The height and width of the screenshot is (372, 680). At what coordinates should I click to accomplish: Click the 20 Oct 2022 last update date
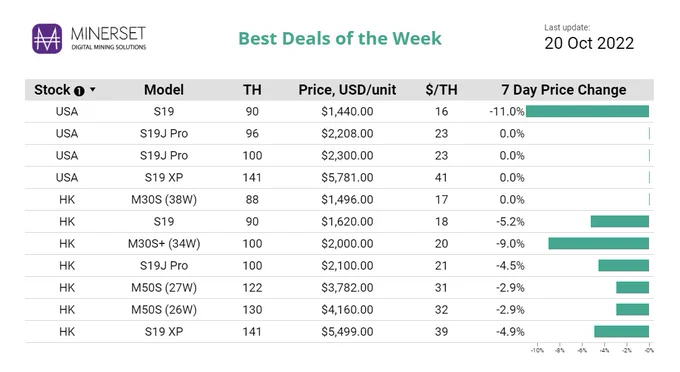[589, 43]
